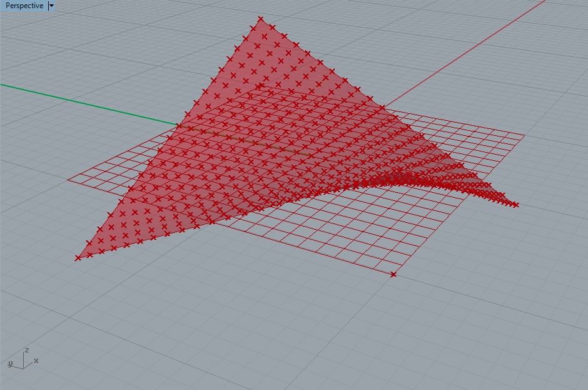Click the world axes icon
This screenshot has width=588, height=390.
point(23,359)
